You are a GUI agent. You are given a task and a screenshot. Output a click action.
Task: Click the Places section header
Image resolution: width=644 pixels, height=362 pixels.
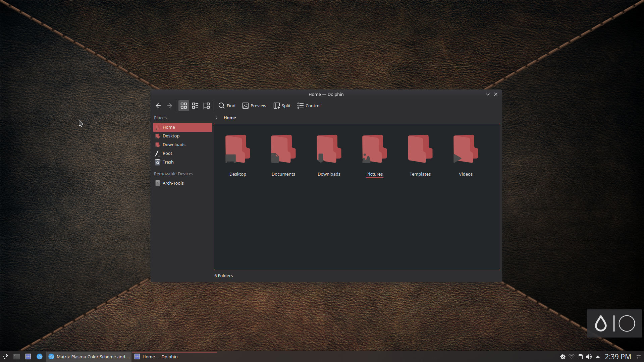click(x=160, y=118)
